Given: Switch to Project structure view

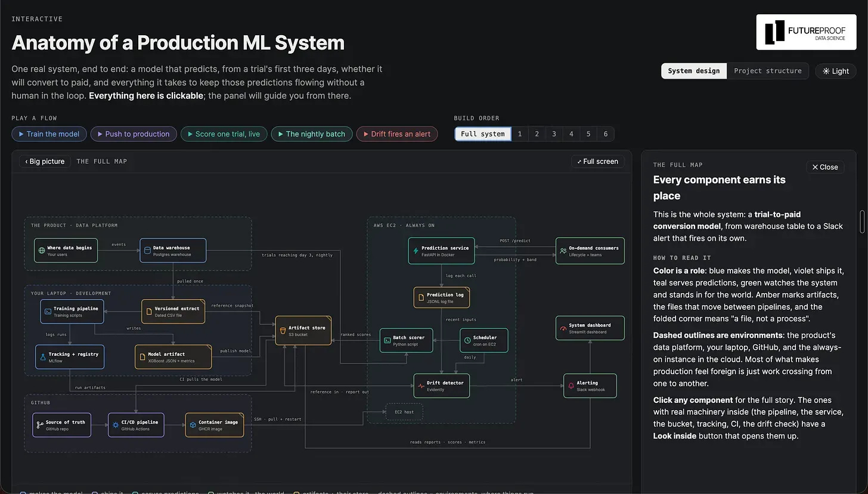Looking at the screenshot, I should point(768,71).
